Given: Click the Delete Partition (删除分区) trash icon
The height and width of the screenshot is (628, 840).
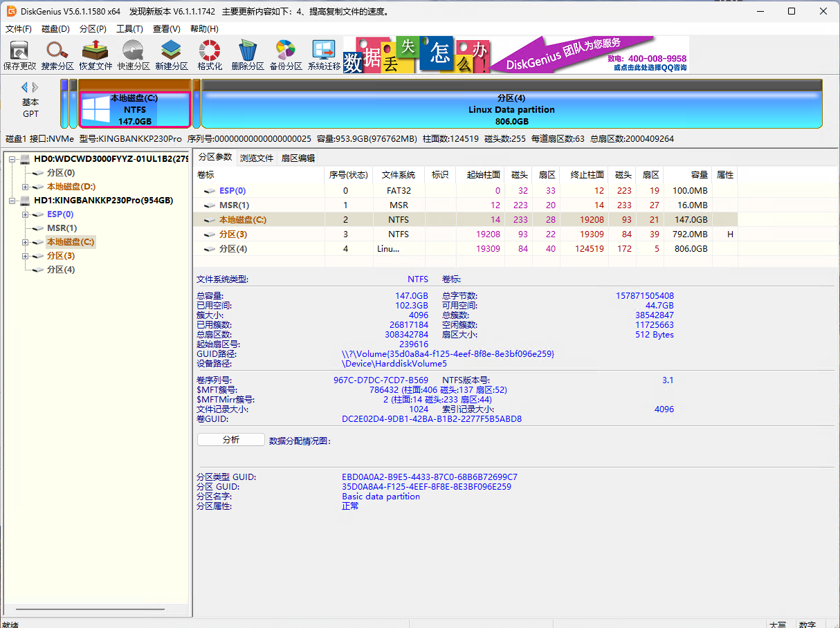Looking at the screenshot, I should pyautogui.click(x=248, y=54).
